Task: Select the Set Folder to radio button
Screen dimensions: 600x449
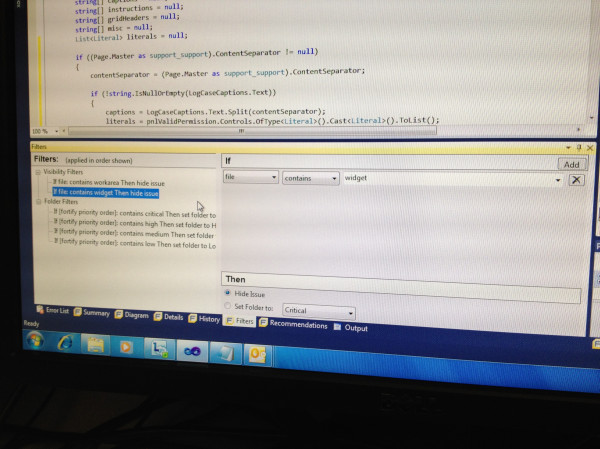Action: tap(228, 306)
